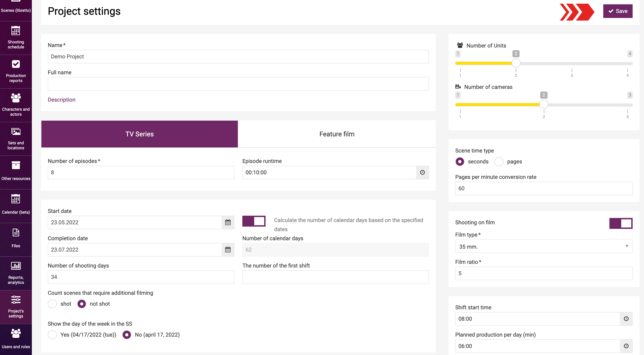Select No (april 17, 2022) option

point(127,335)
